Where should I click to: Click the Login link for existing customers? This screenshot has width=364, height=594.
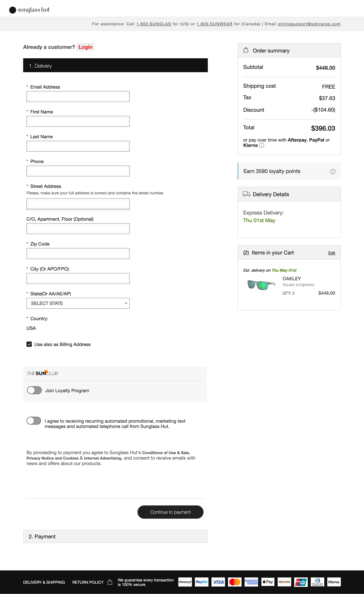tap(85, 47)
